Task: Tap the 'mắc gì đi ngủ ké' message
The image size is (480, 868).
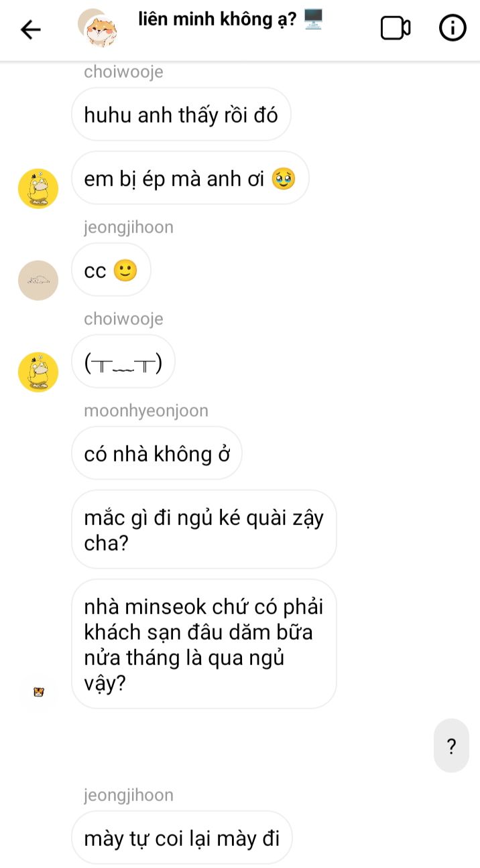Action: (x=203, y=529)
